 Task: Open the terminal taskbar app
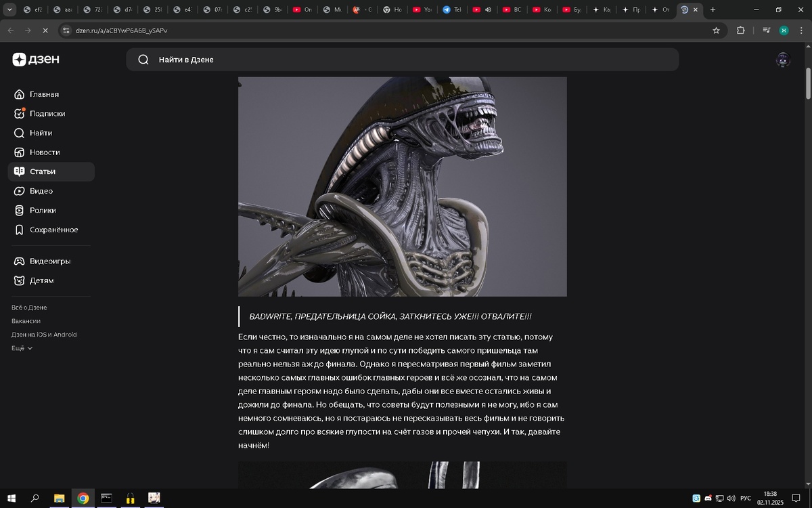[106, 498]
